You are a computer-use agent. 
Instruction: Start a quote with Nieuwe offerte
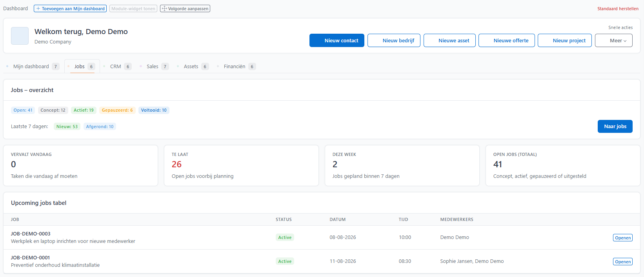507,40
